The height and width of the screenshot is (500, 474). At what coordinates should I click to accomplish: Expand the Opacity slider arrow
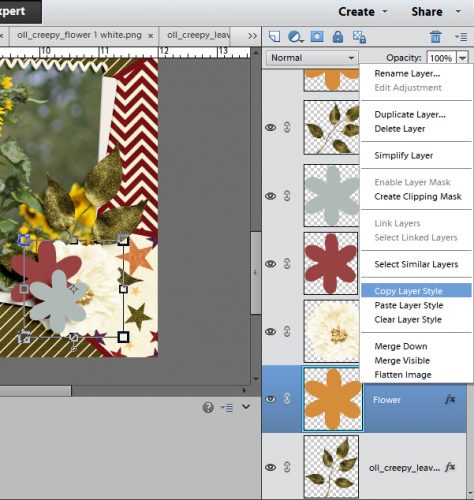pyautogui.click(x=462, y=58)
